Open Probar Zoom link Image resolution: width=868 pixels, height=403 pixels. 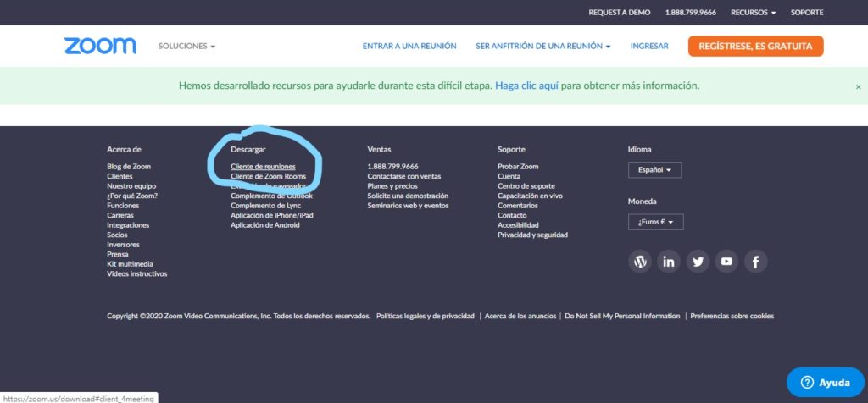(518, 167)
